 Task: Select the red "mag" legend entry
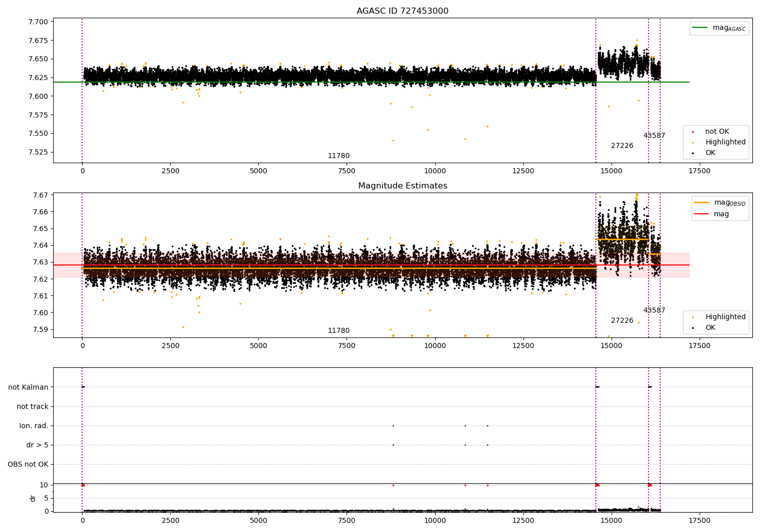tap(721, 214)
